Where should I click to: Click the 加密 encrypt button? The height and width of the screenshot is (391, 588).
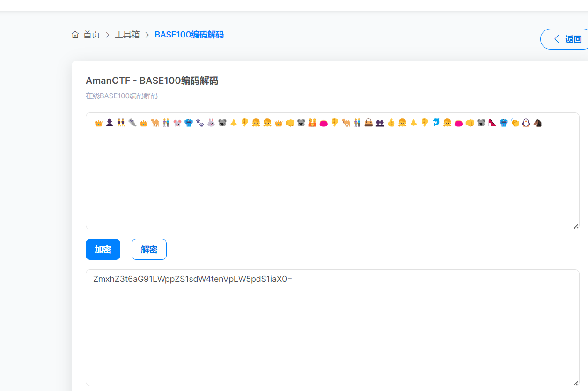[103, 249]
